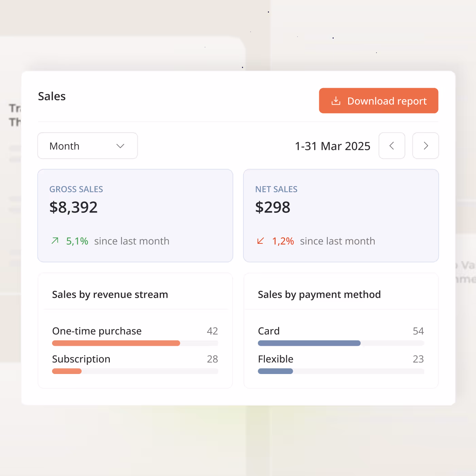Click the One-time purchase progress bar
Screen dimensions: 476x476
point(135,343)
